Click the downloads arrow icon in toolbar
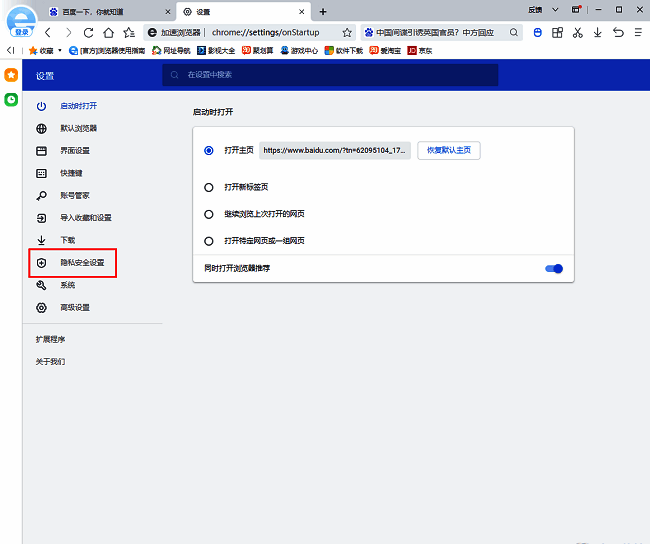 [597, 32]
